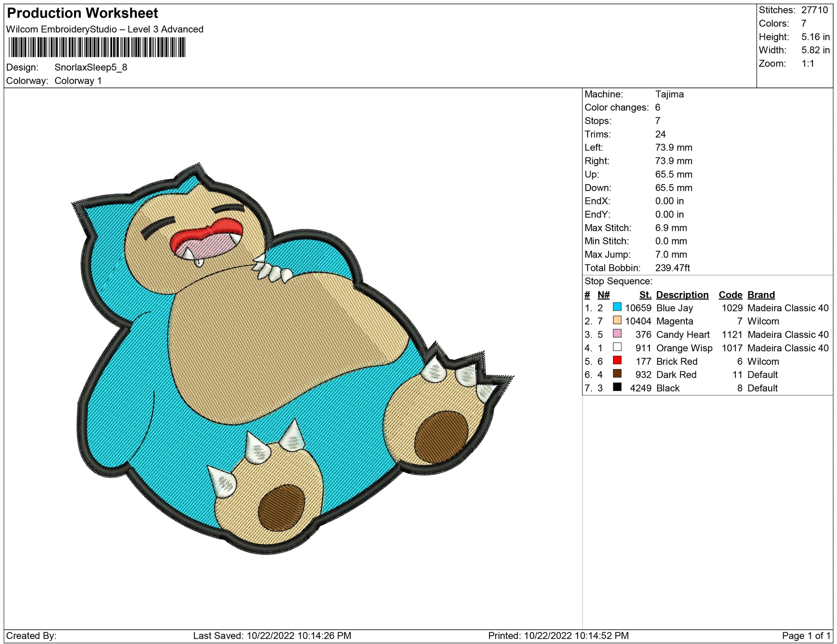Click the SnorlaxSleep5_8 design name
The width and height of the screenshot is (837, 644).
(x=91, y=68)
